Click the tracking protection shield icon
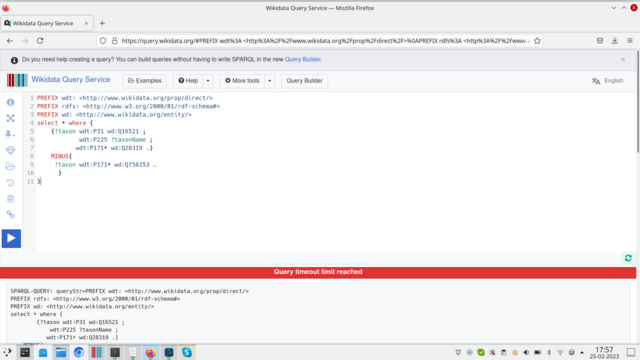The width and height of the screenshot is (640, 360). pos(103,41)
